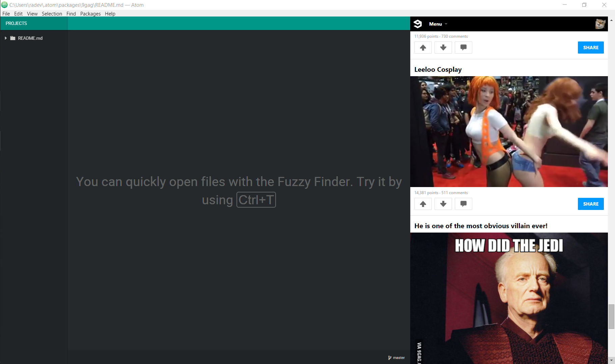Open the 'How did the Jedi' meme image
615x364 pixels.
[x=509, y=298]
